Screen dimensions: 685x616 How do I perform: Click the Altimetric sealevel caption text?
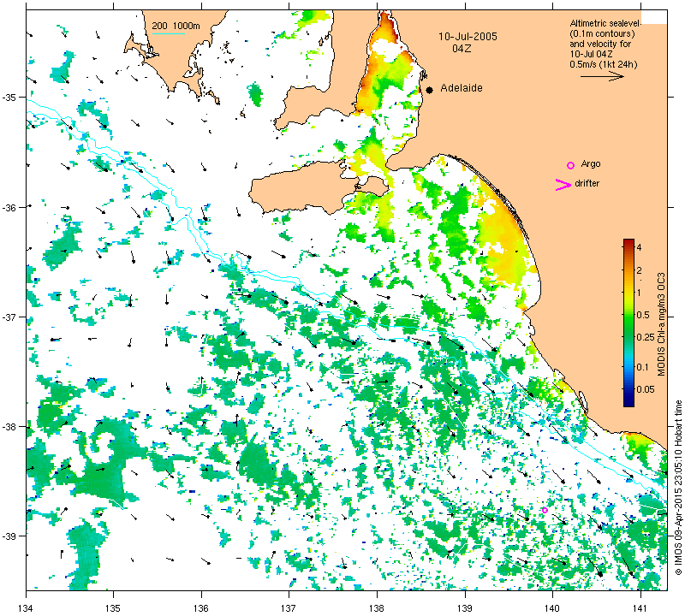pos(605,24)
